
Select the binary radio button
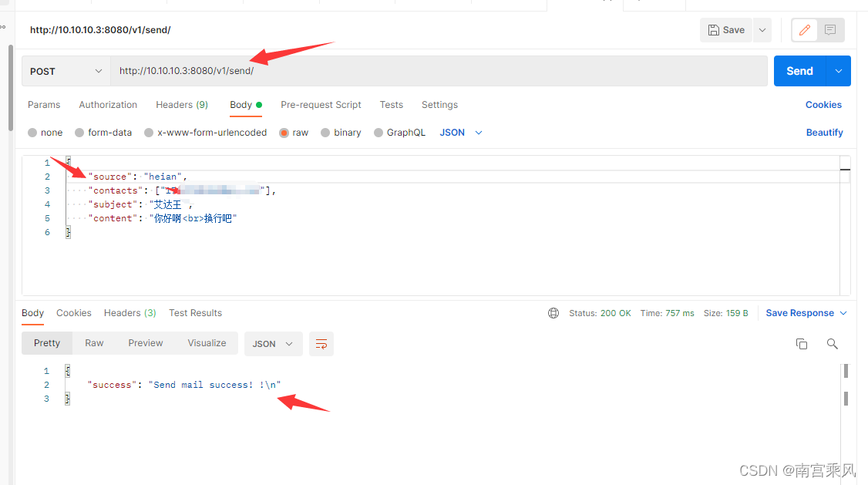tap(325, 133)
